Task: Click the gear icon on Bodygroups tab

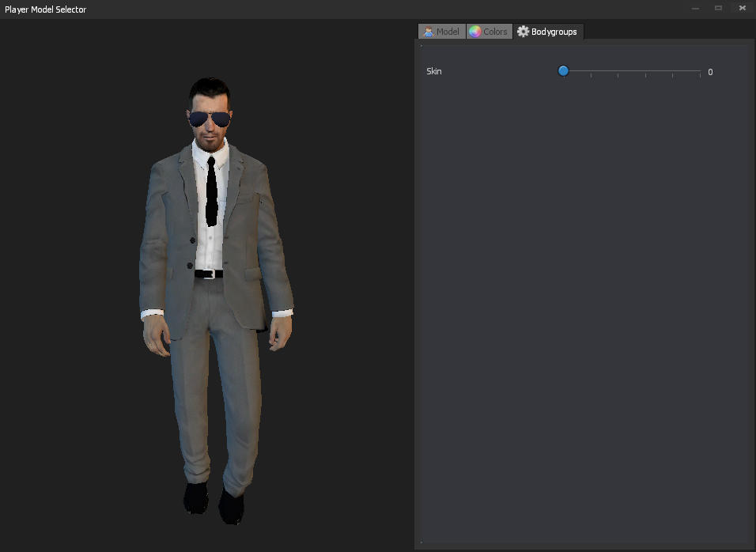Action: [x=523, y=32]
